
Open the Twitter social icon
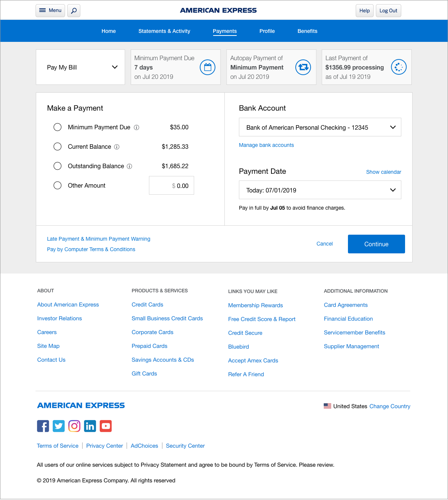point(59,426)
